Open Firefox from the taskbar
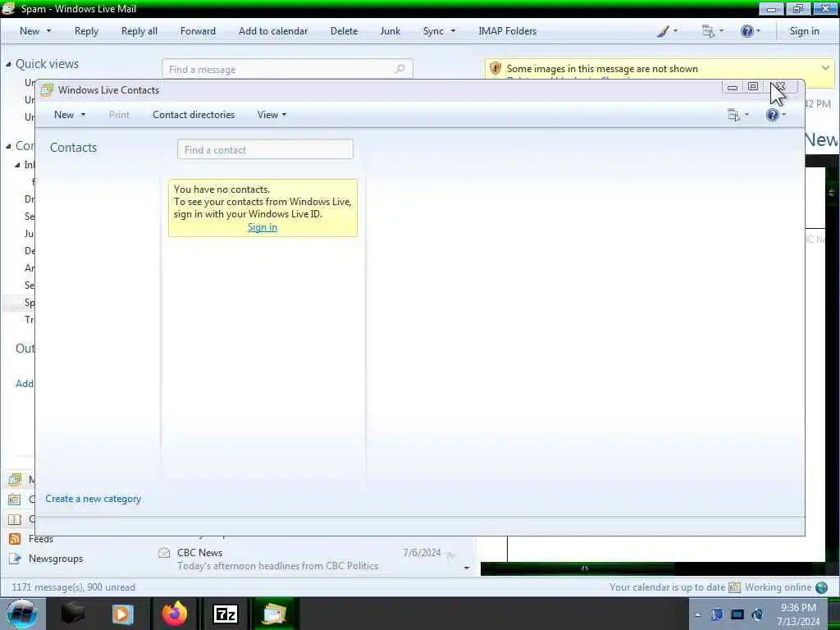 pos(175,614)
